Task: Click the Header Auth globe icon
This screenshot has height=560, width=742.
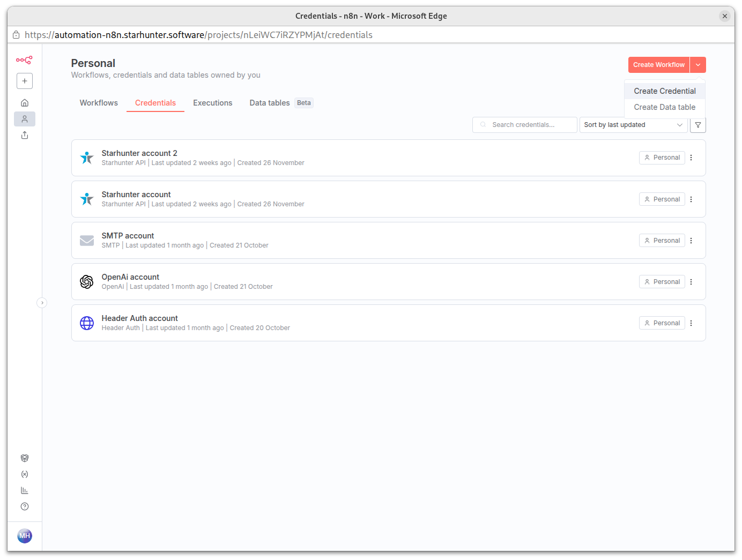Action: pos(87,323)
